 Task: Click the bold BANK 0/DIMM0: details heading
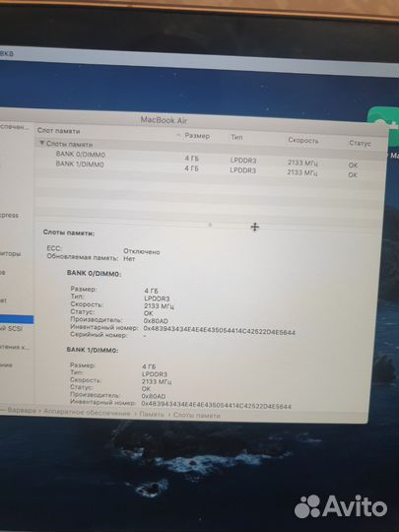[94, 274]
